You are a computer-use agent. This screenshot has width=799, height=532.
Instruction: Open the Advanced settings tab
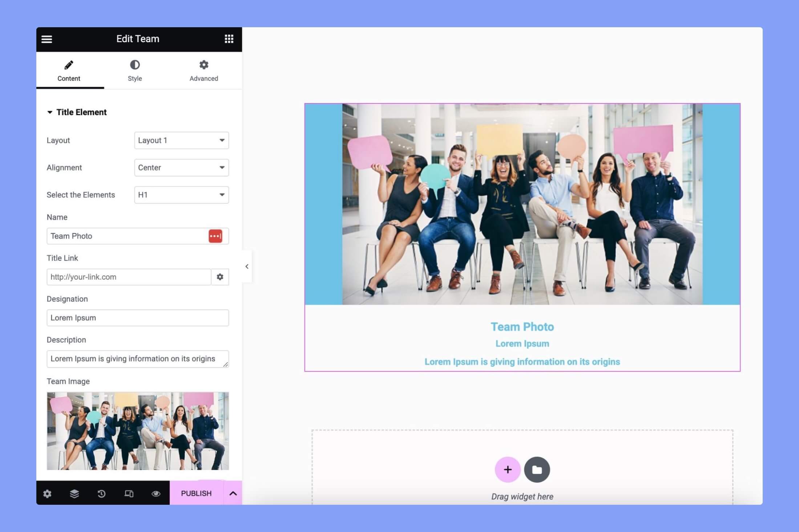coord(204,70)
